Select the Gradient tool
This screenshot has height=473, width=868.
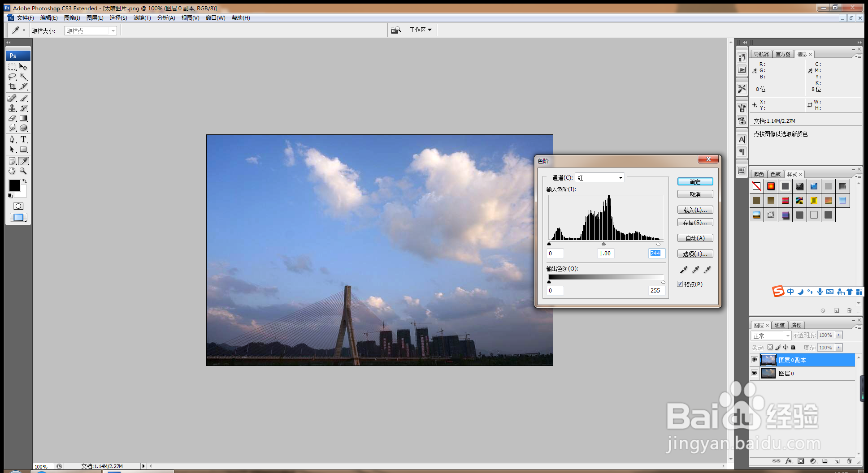[23, 118]
